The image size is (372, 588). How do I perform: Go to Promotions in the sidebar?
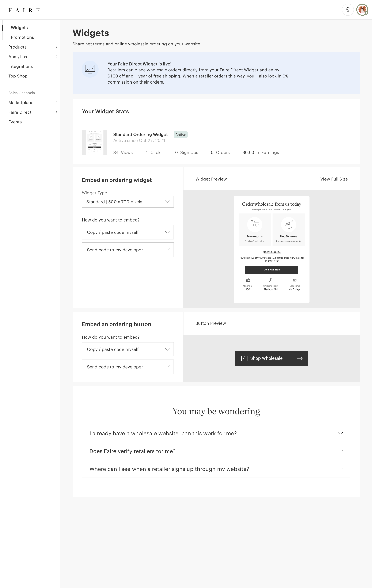[22, 37]
